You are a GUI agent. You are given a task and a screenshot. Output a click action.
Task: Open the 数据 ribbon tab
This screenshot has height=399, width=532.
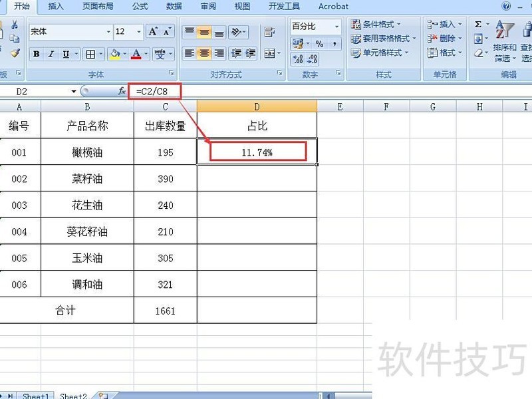click(173, 7)
